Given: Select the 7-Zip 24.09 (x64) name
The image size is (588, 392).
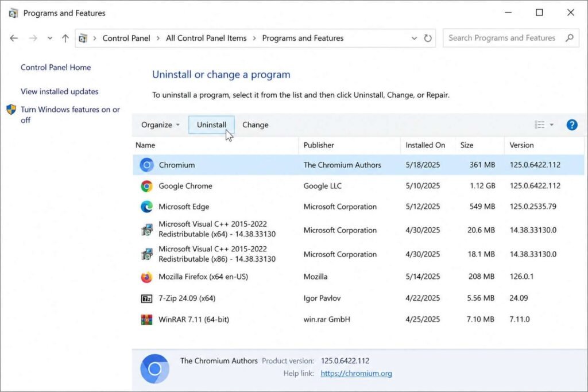Looking at the screenshot, I should click(x=187, y=298).
